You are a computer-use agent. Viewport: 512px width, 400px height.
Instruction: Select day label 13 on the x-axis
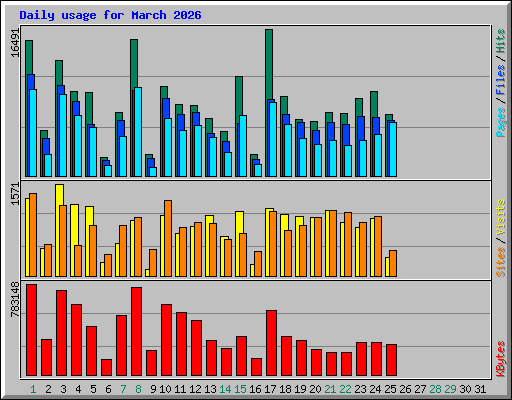[210, 389]
